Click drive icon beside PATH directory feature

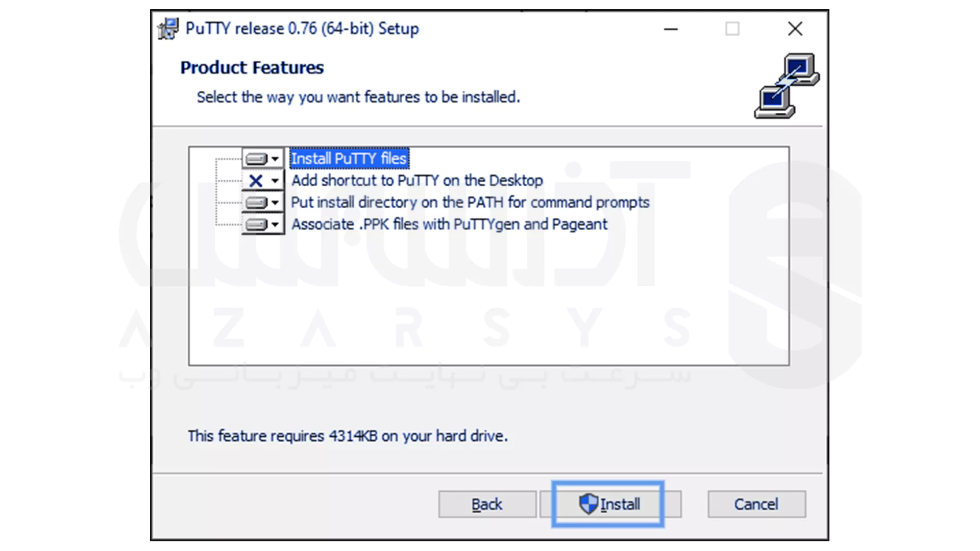click(x=256, y=203)
